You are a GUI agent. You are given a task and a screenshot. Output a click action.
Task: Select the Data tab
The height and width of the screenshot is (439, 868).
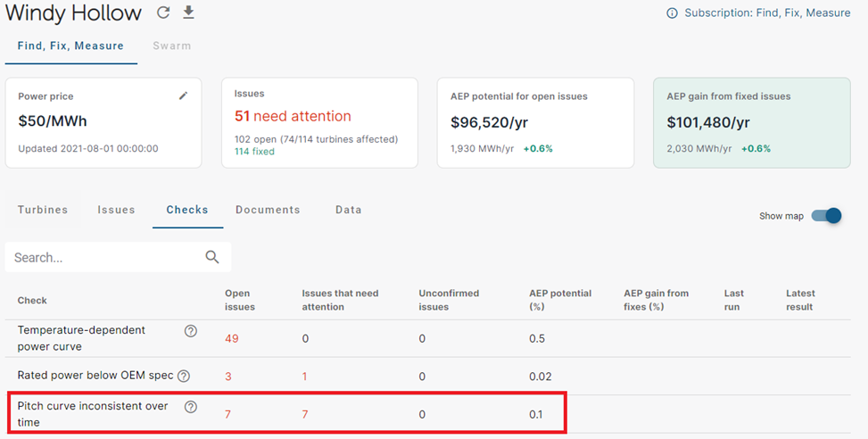pos(348,210)
